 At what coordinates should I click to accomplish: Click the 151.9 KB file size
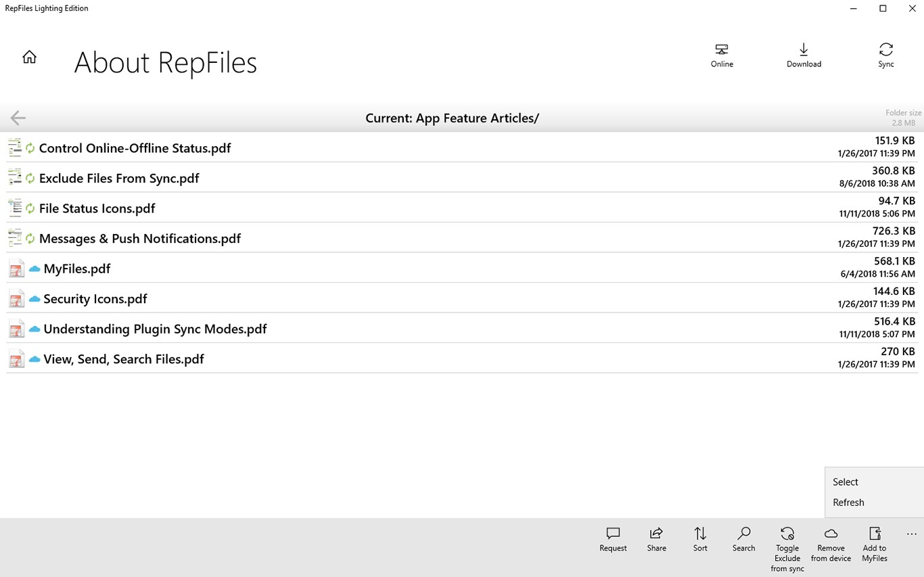[895, 141]
